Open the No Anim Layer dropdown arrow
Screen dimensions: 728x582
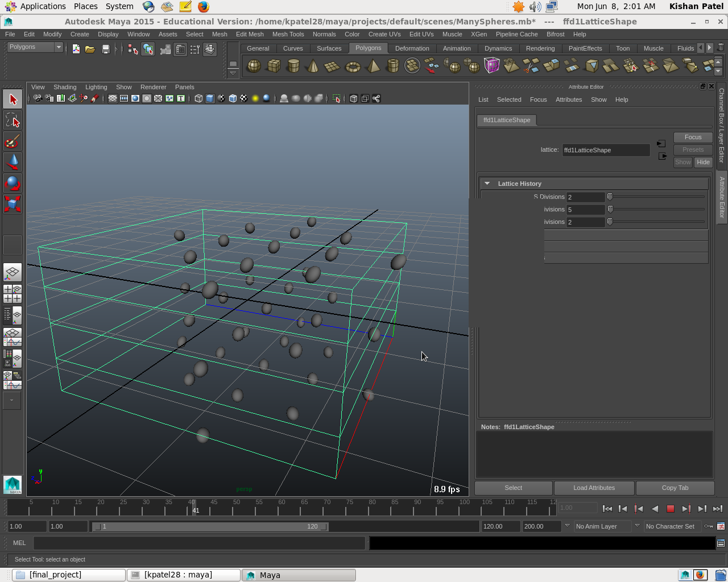(x=567, y=526)
